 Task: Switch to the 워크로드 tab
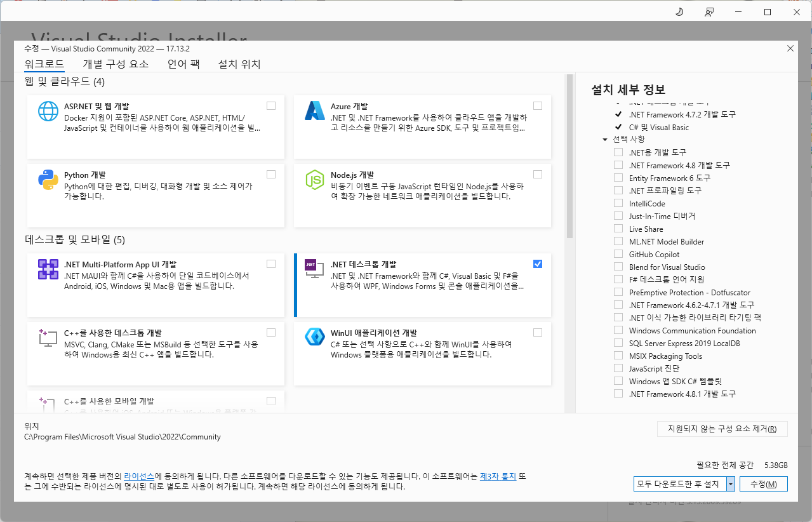[44, 64]
